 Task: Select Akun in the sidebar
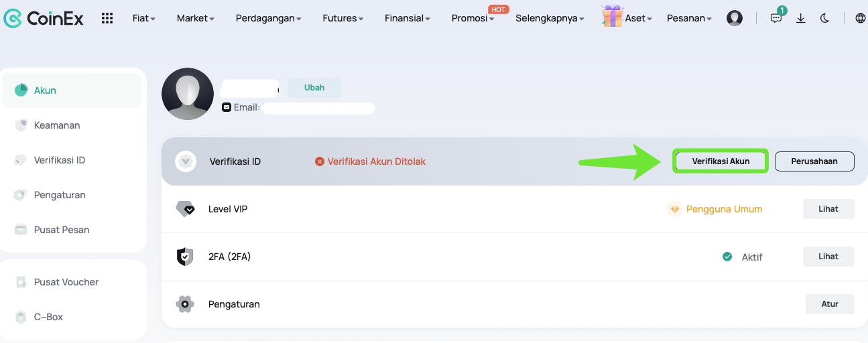point(72,90)
